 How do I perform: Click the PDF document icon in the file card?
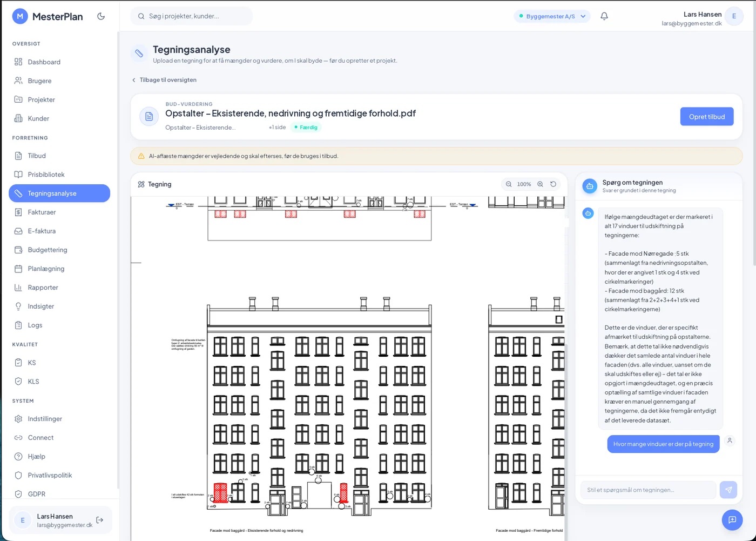149,117
